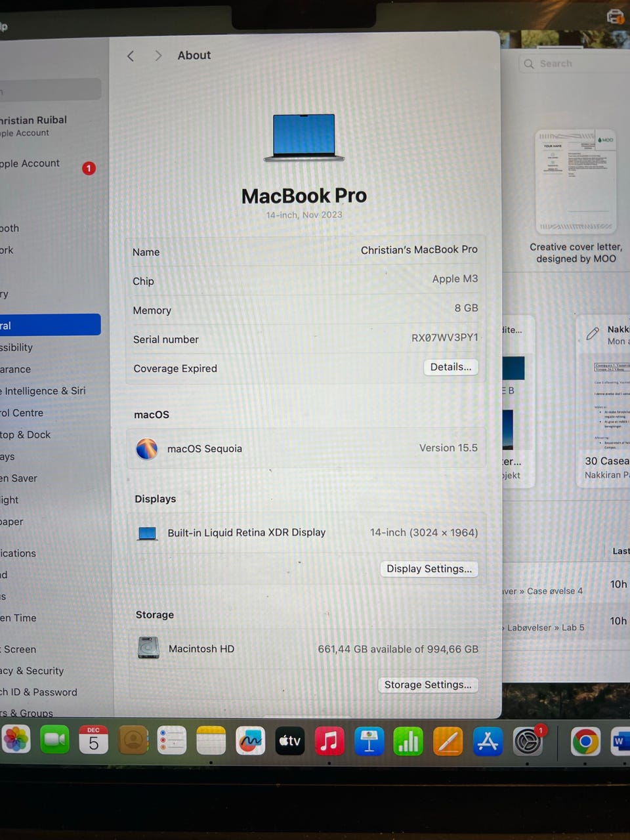Viewport: 630px width, 840px height.
Task: Open Creative cover letter template thumbnail
Action: [x=576, y=180]
